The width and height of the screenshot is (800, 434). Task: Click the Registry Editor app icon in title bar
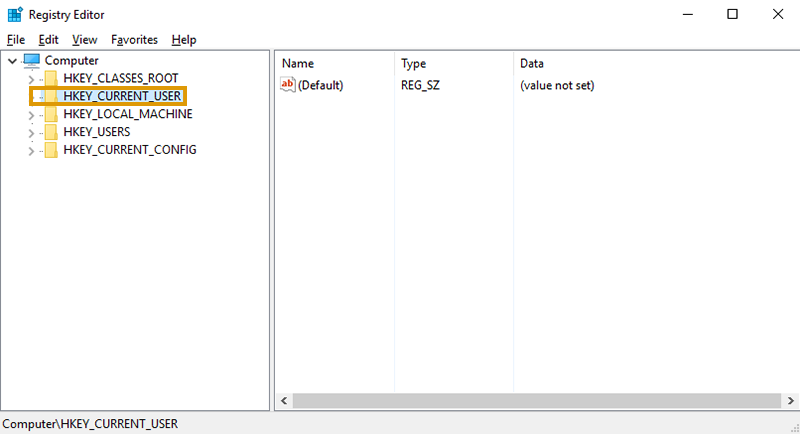(14, 14)
